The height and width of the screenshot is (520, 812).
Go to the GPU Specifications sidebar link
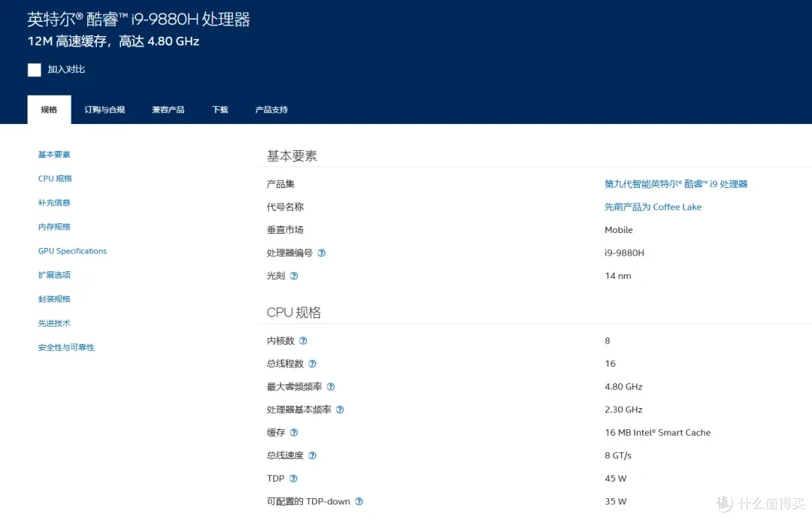click(72, 251)
